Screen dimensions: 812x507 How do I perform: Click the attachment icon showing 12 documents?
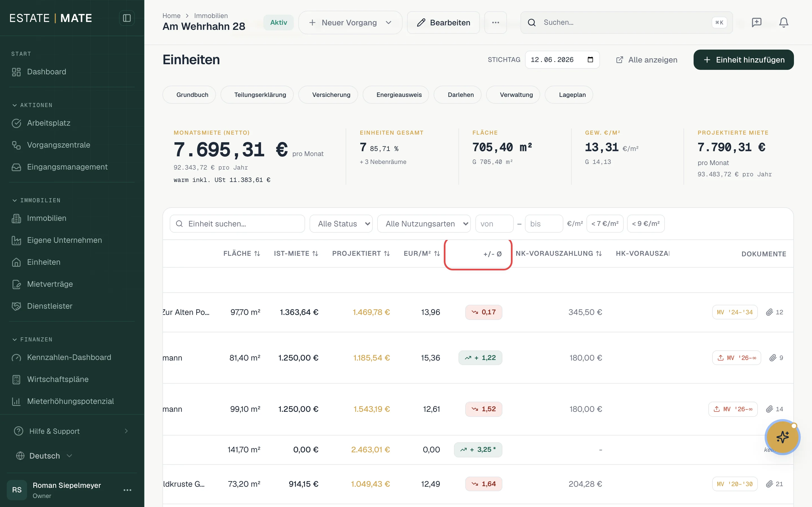pyautogui.click(x=774, y=312)
